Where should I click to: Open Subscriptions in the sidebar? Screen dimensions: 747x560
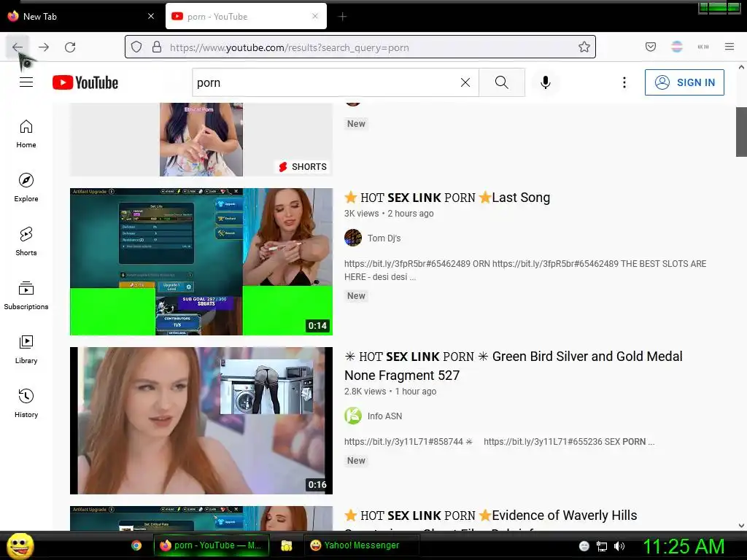tap(26, 296)
